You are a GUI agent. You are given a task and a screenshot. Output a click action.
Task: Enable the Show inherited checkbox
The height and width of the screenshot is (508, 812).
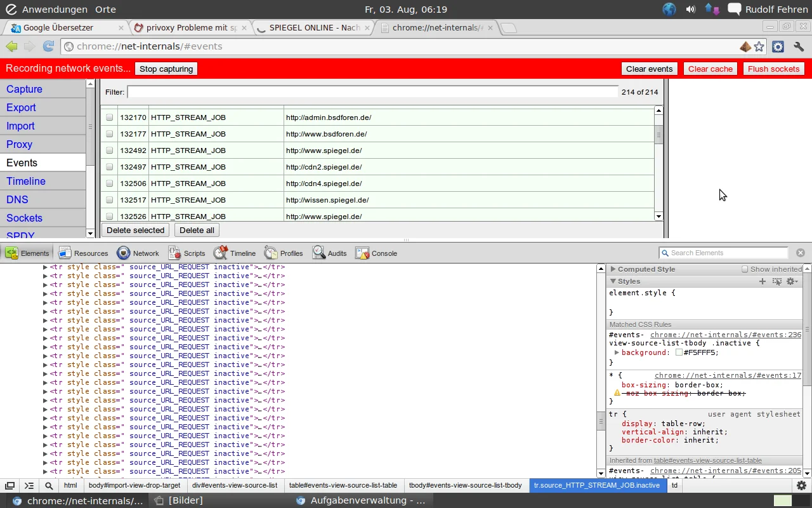coord(745,269)
